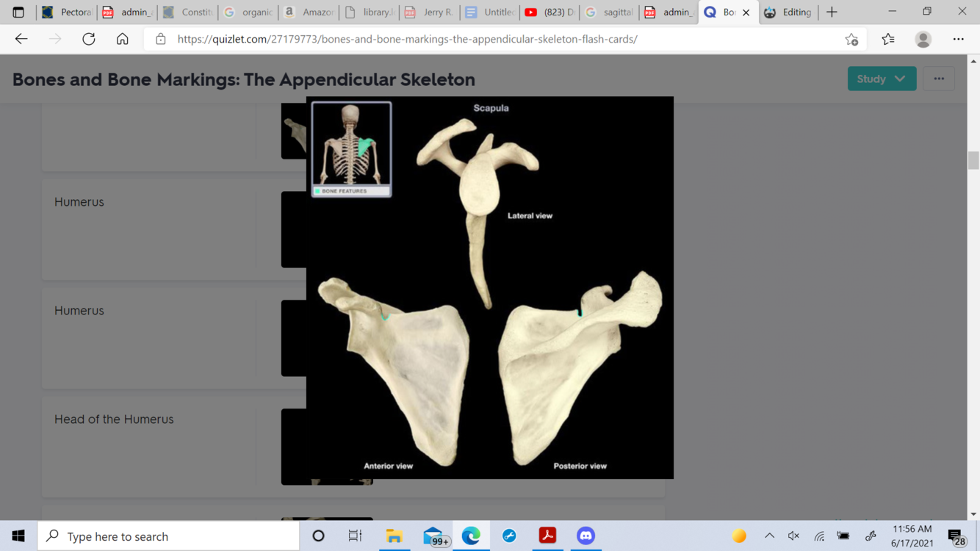Click the pen workspace tray icon
The image size is (980, 551).
(871, 536)
